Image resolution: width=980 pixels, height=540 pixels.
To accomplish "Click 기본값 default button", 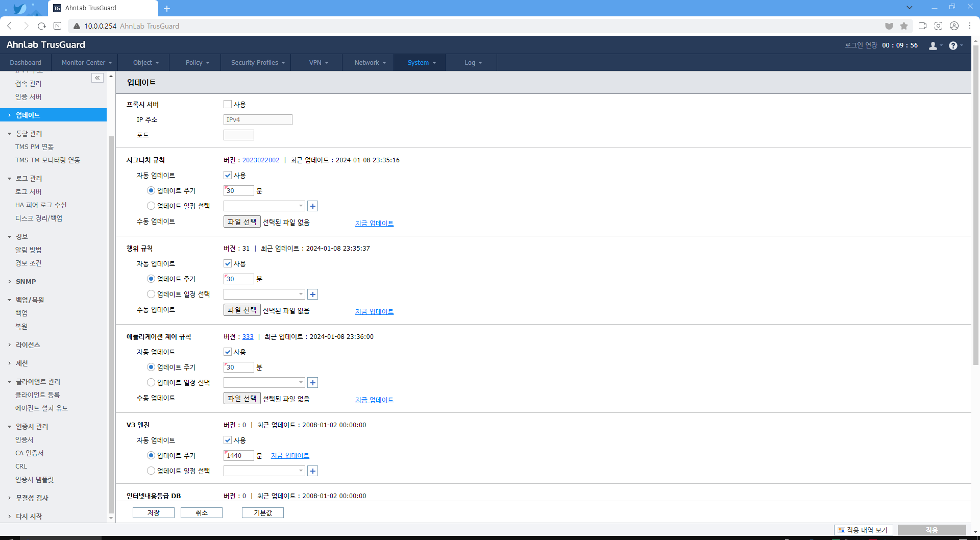I will [263, 513].
